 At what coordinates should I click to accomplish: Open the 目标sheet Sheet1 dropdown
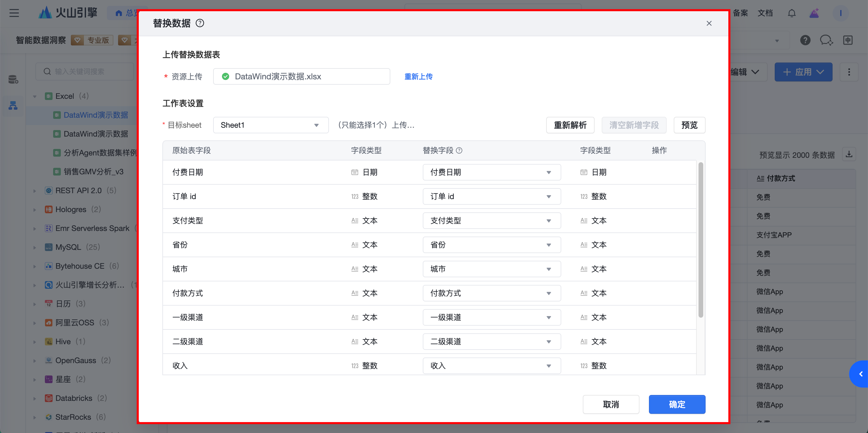point(270,125)
